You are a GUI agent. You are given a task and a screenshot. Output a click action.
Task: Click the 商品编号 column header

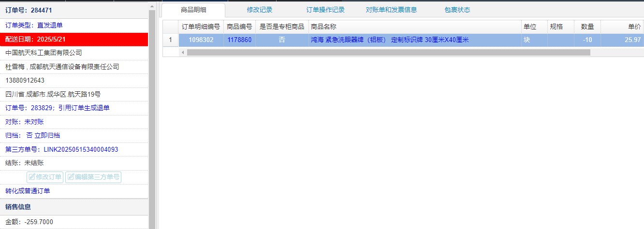coord(239,27)
